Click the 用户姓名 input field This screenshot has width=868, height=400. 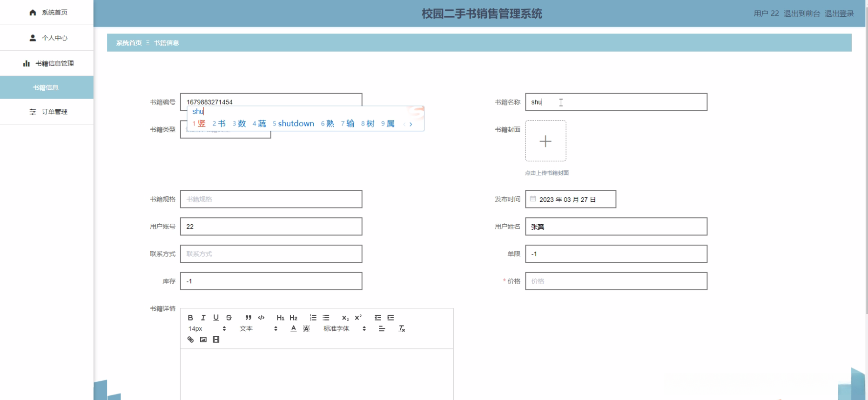coord(616,227)
